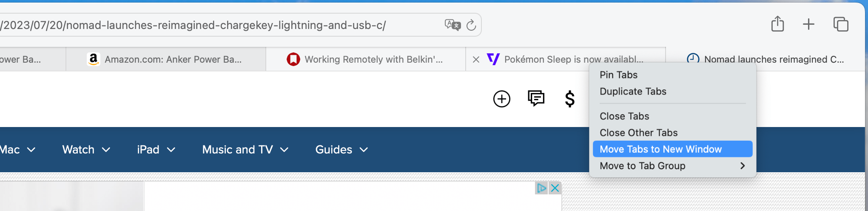This screenshot has height=211, width=868.
Task: Click the circled plus icon on page
Action: pos(502,99)
